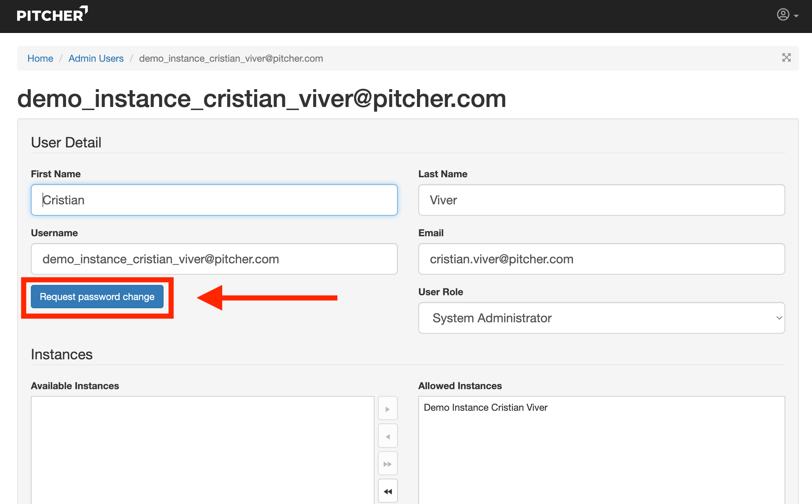The image size is (812, 504).
Task: Click the account menu caret arrow
Action: 796,16
